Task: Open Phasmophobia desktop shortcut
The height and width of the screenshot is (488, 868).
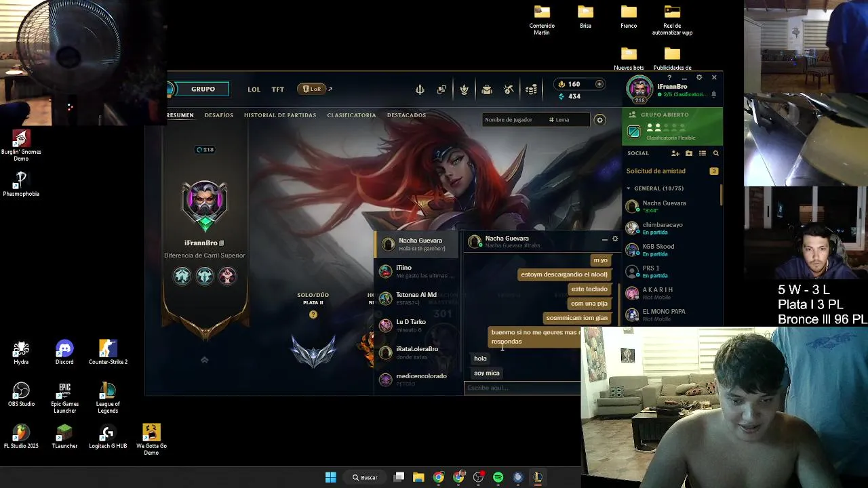Action: [x=21, y=184]
